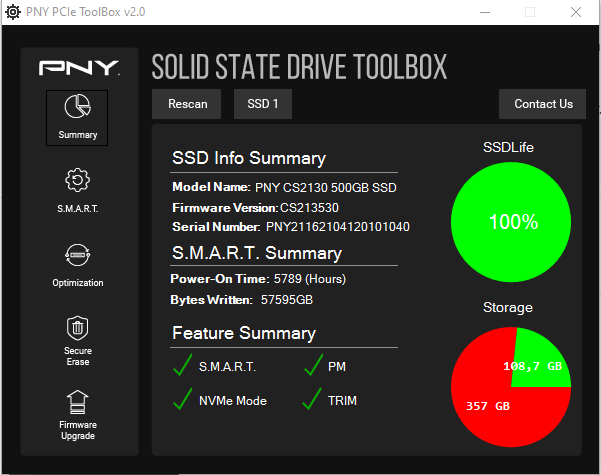Screen dimensions: 601x475
Task: Open the Firmware Upgrade icon
Action: 77,402
